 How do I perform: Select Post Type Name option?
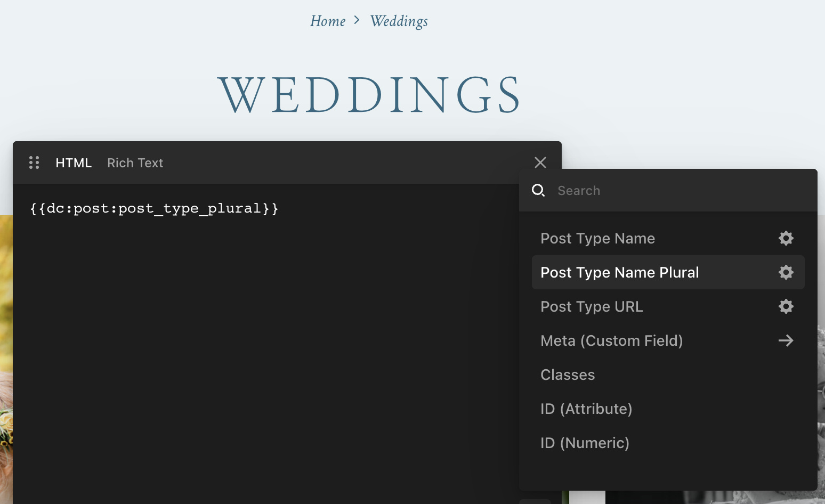pyautogui.click(x=597, y=238)
